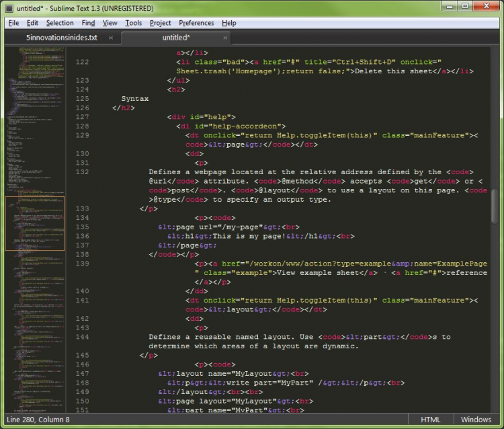The width and height of the screenshot is (504, 429).
Task: Open the Windows line endings selector
Action: coord(475,420)
